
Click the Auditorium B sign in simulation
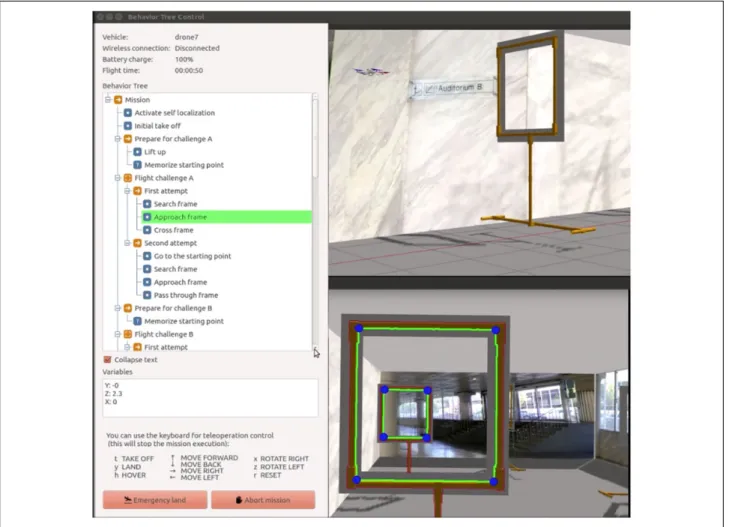click(452, 87)
